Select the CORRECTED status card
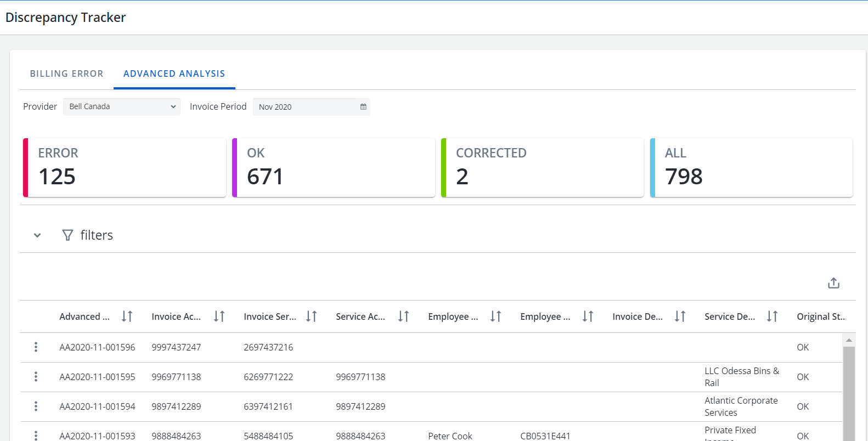Image resolution: width=868 pixels, height=441 pixels. click(542, 167)
